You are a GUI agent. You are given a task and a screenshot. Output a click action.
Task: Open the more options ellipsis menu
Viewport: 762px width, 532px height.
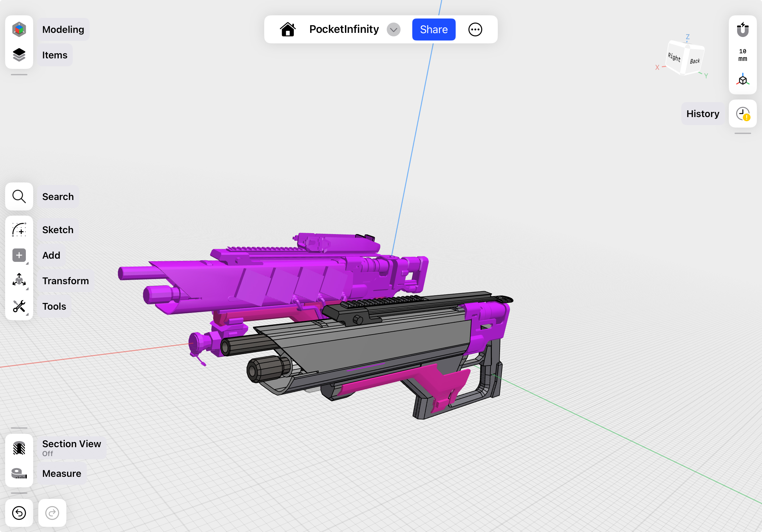pos(475,30)
